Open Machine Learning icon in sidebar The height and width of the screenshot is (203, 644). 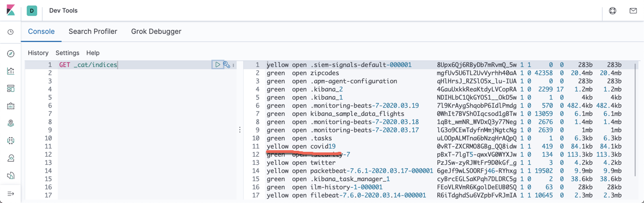11,140
